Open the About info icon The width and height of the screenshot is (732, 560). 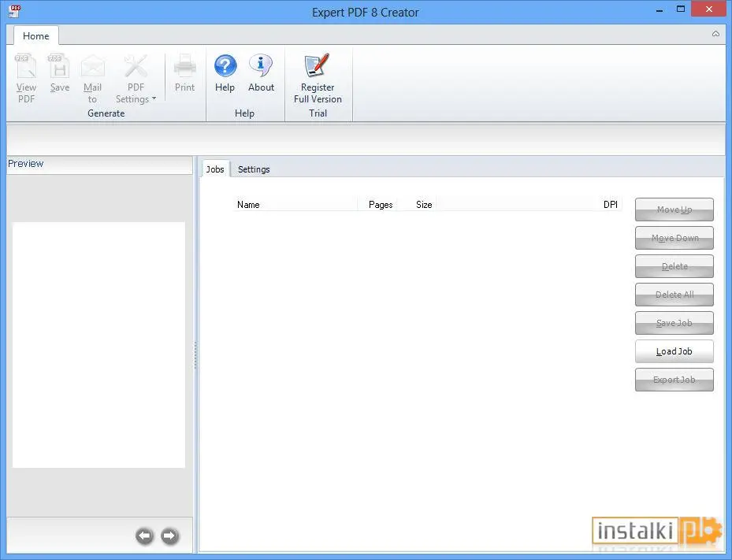coord(261,66)
